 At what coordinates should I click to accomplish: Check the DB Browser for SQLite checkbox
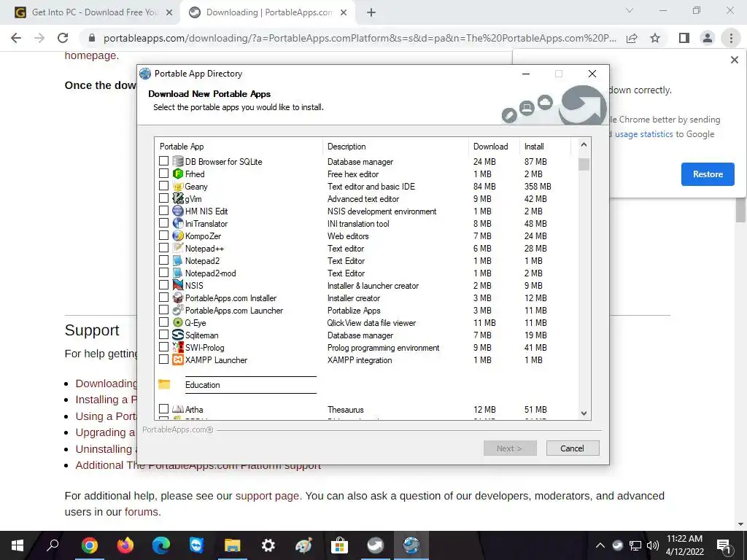point(163,161)
